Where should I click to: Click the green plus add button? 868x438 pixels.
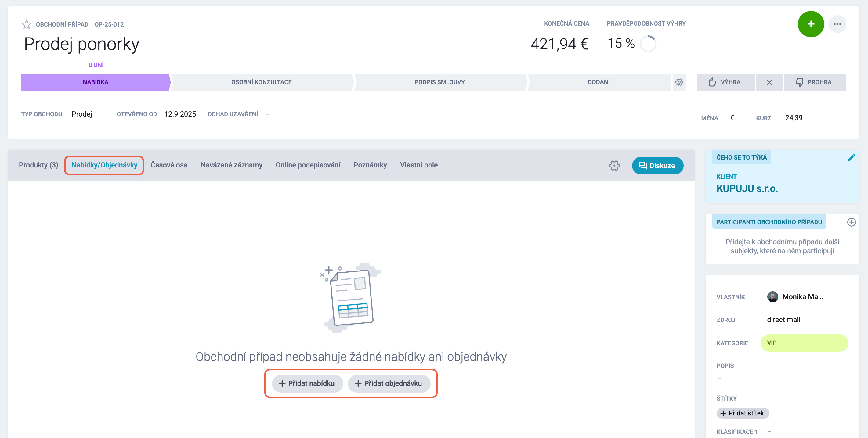(x=811, y=24)
